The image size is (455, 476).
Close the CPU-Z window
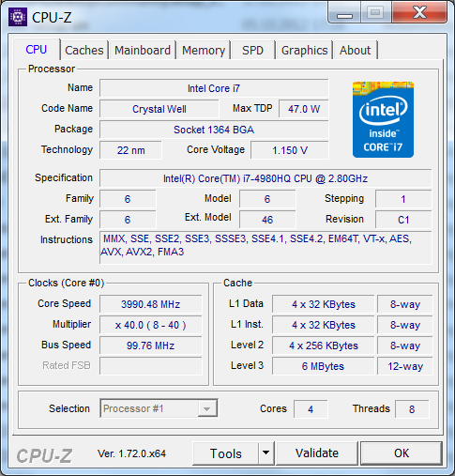point(419,13)
